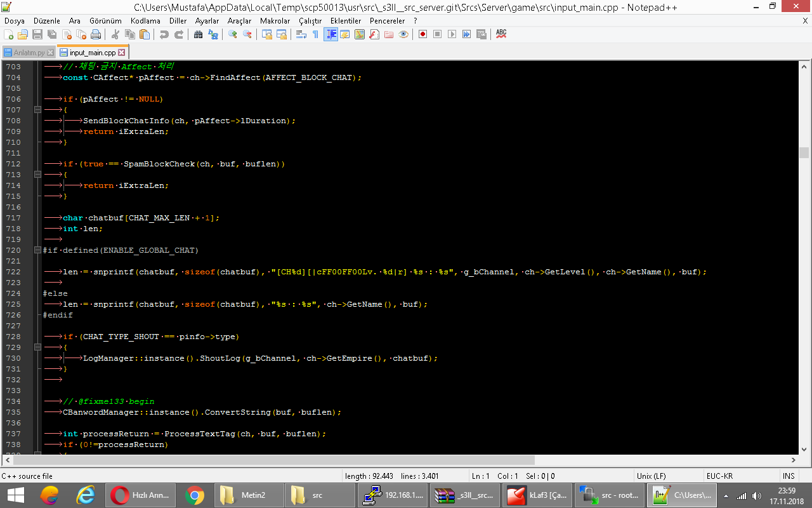Click the Close document toolbar icon
The width and height of the screenshot is (812, 508).
pyautogui.click(x=67, y=34)
